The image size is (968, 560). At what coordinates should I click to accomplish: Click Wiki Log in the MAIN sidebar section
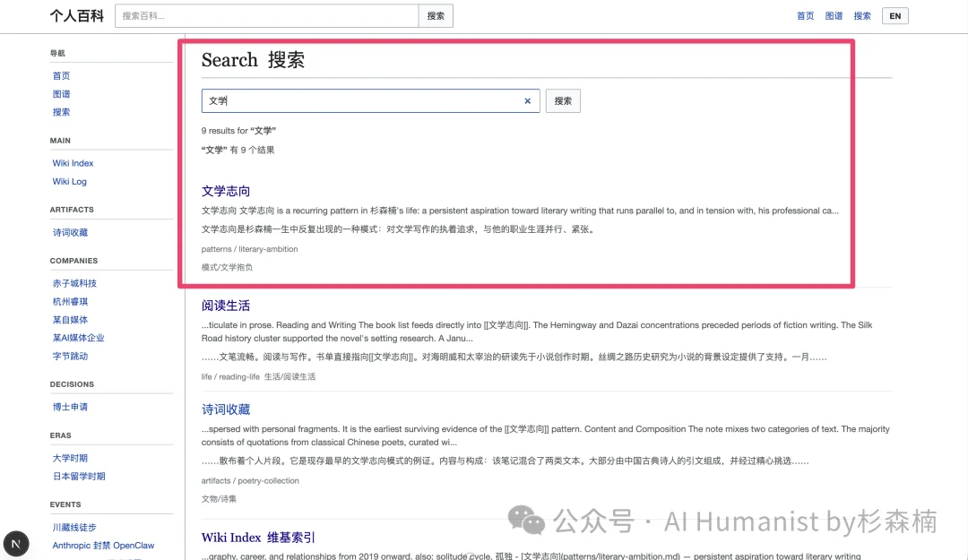[x=69, y=181]
